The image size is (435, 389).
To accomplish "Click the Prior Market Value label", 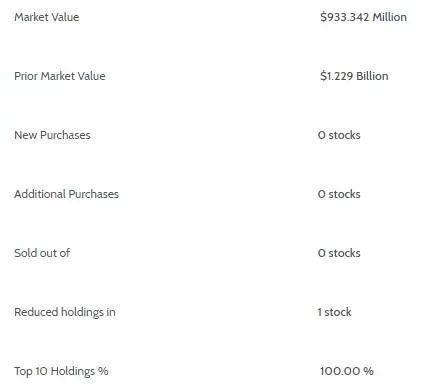I will tap(60, 76).
